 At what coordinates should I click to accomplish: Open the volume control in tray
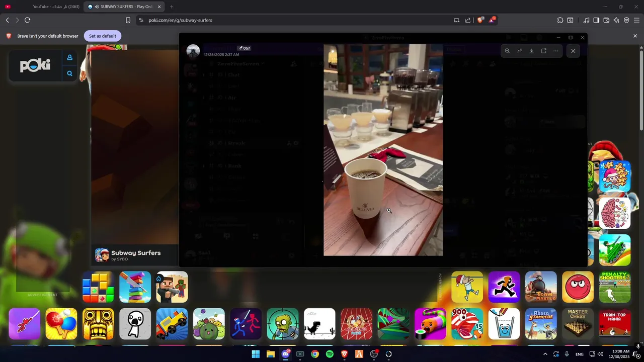point(600,354)
